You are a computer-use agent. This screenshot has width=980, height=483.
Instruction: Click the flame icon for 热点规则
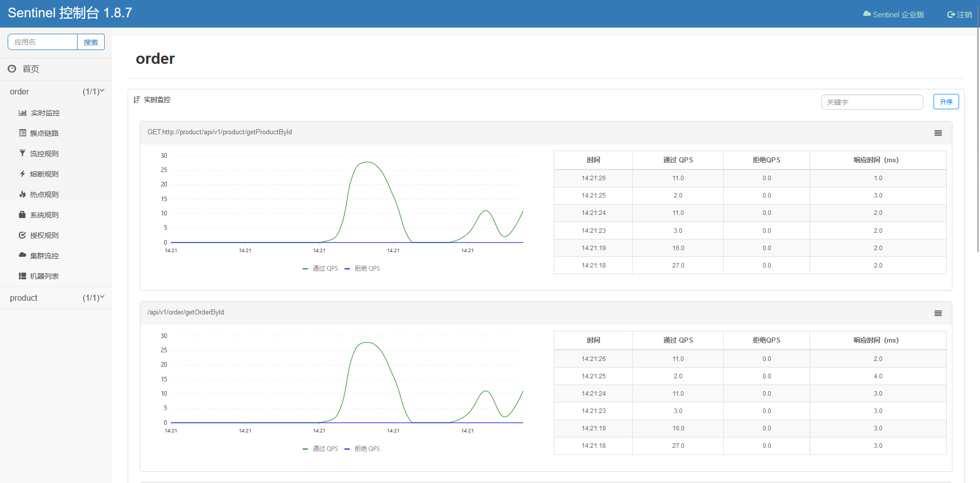(22, 195)
